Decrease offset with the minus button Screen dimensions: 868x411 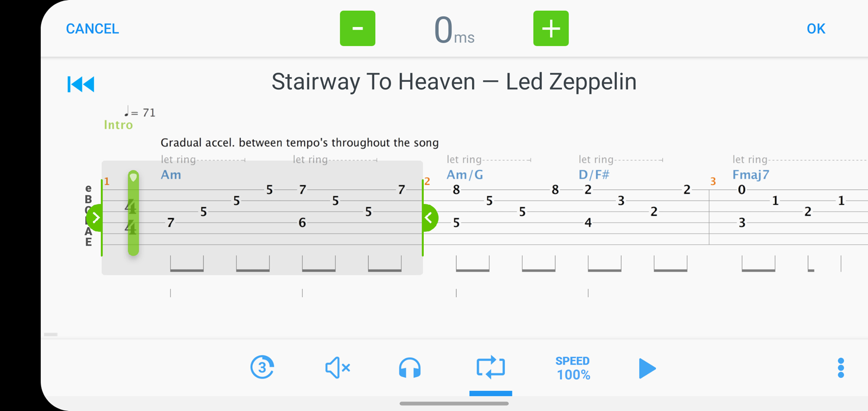[358, 28]
